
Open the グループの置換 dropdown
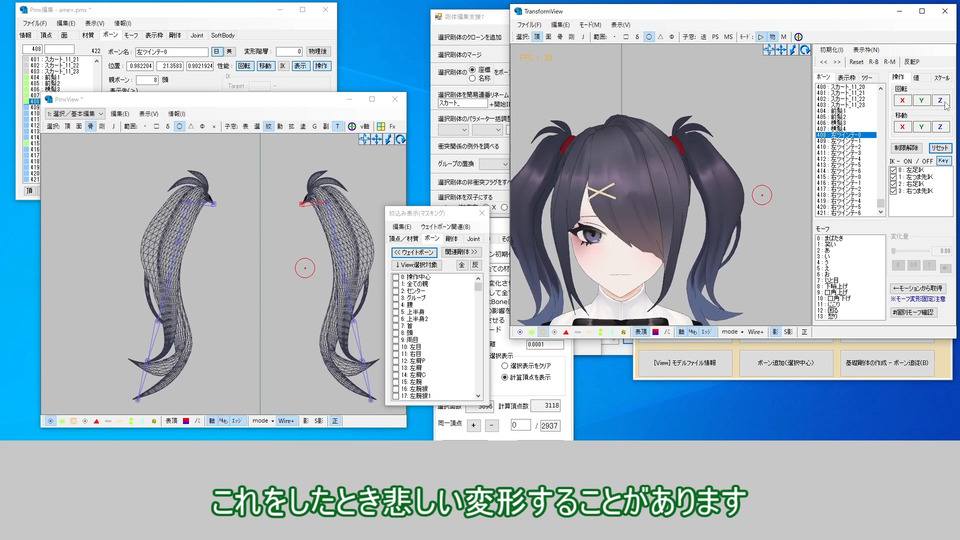click(494, 164)
